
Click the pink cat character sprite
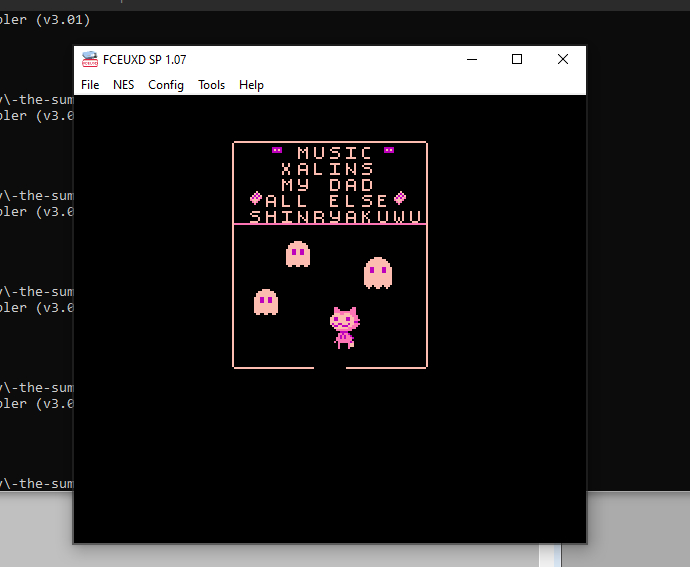coord(344,327)
